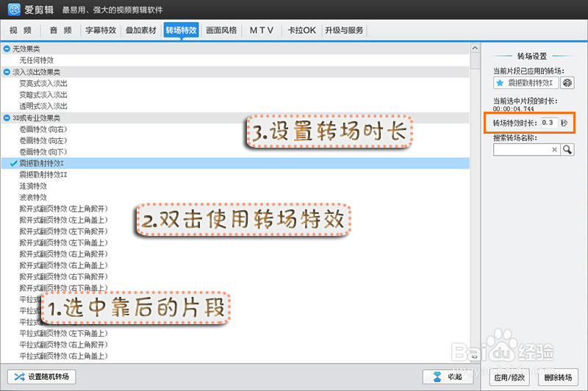This screenshot has width=588, height=391.
Task: Select 涟漪特效 transition
Action: [33, 186]
